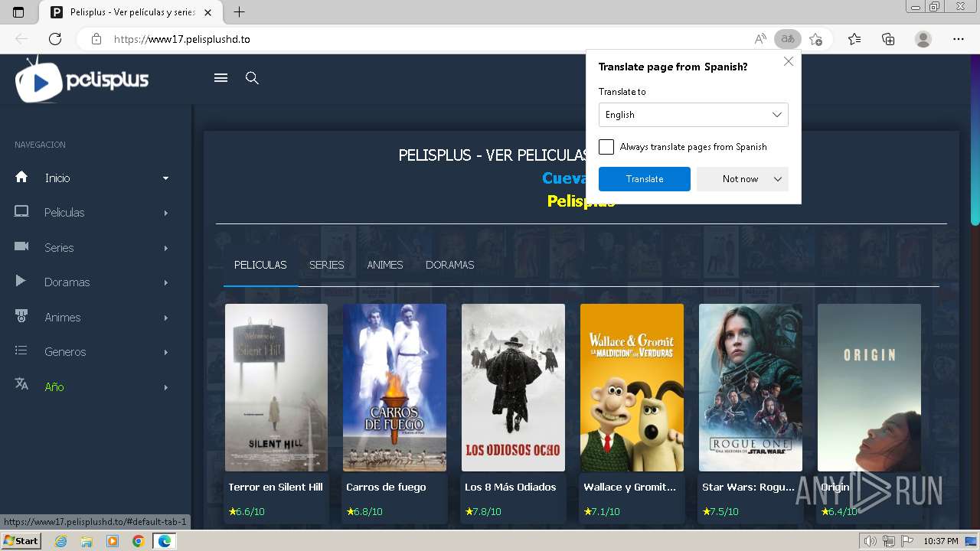This screenshot has height=551, width=980.
Task: Expand the Animes submenu arrow
Action: click(165, 318)
